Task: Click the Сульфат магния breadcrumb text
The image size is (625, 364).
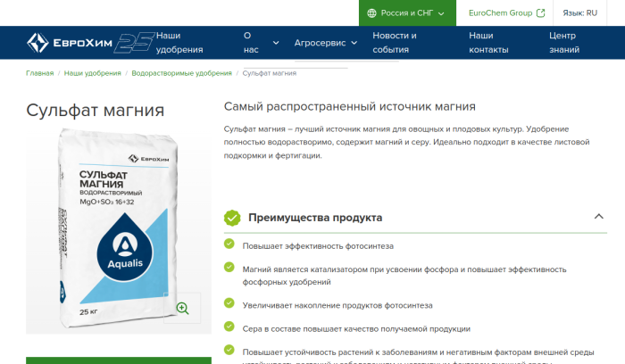Action: click(270, 73)
